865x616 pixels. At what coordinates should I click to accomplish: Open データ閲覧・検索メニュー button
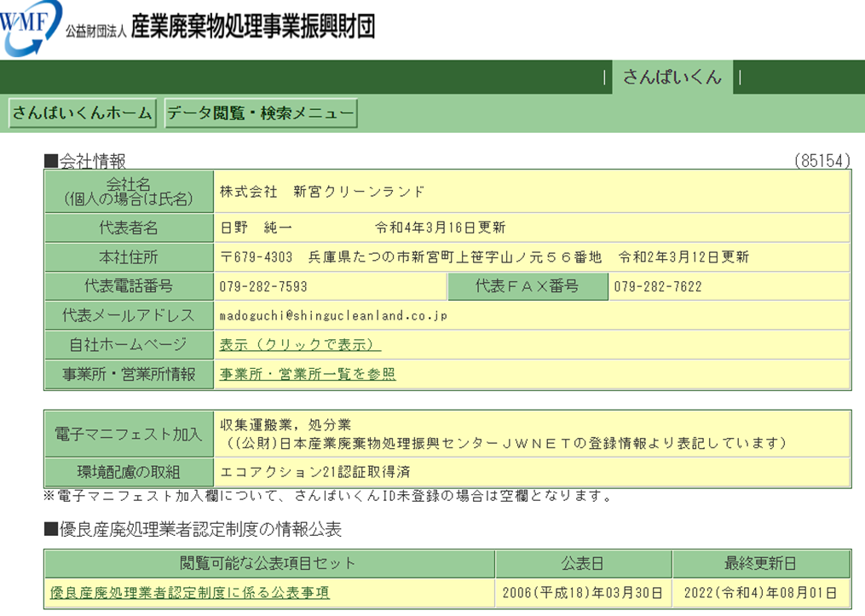coord(261,113)
